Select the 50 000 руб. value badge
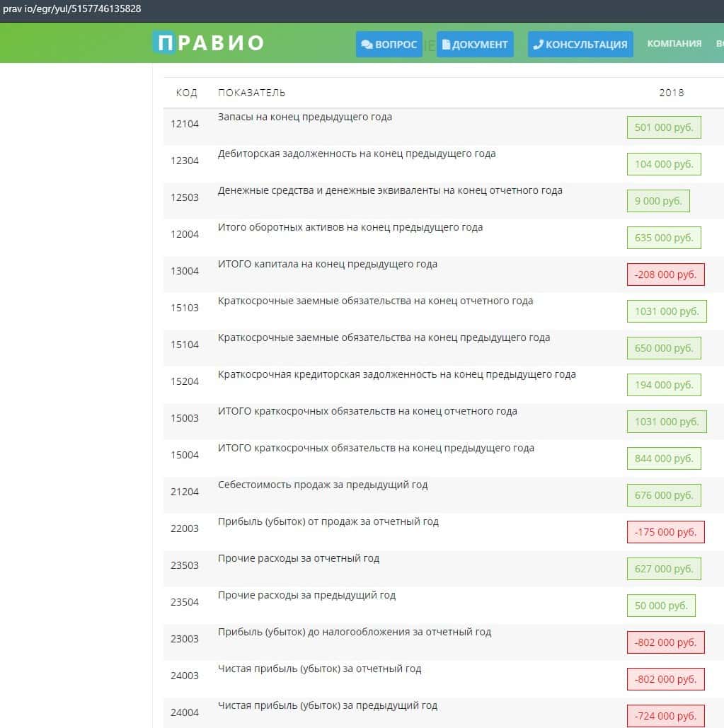This screenshot has height=728, width=724. point(661,606)
